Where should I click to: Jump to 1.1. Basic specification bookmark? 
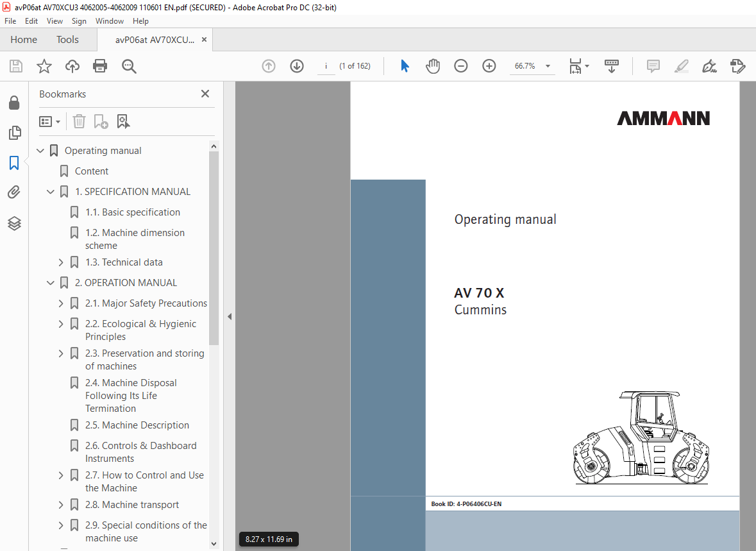coord(133,212)
